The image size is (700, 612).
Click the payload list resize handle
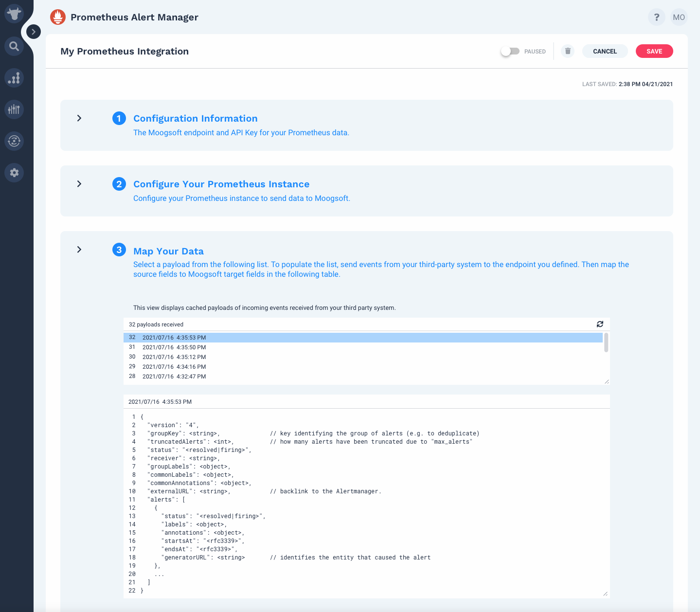[x=606, y=381]
